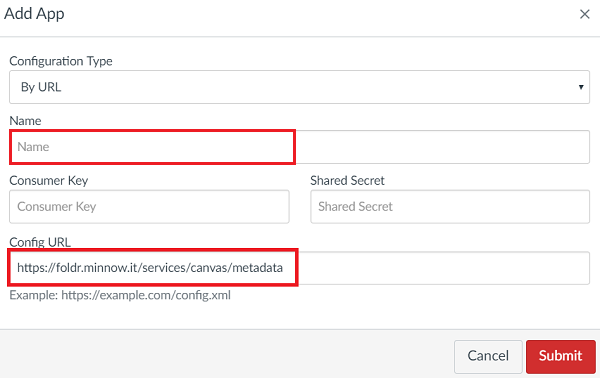The height and width of the screenshot is (378, 600).
Task: Click the 'Shared Secret' label
Action: click(x=347, y=181)
